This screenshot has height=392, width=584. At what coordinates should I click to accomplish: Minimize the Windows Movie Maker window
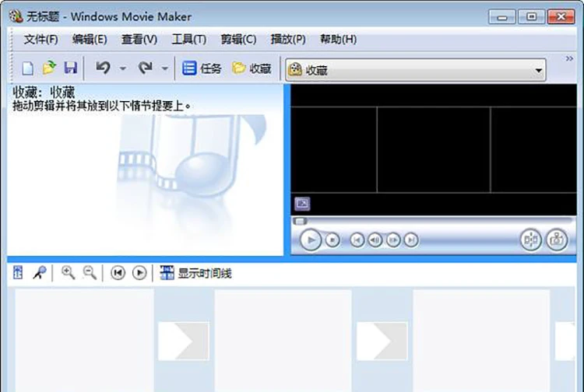502,17
